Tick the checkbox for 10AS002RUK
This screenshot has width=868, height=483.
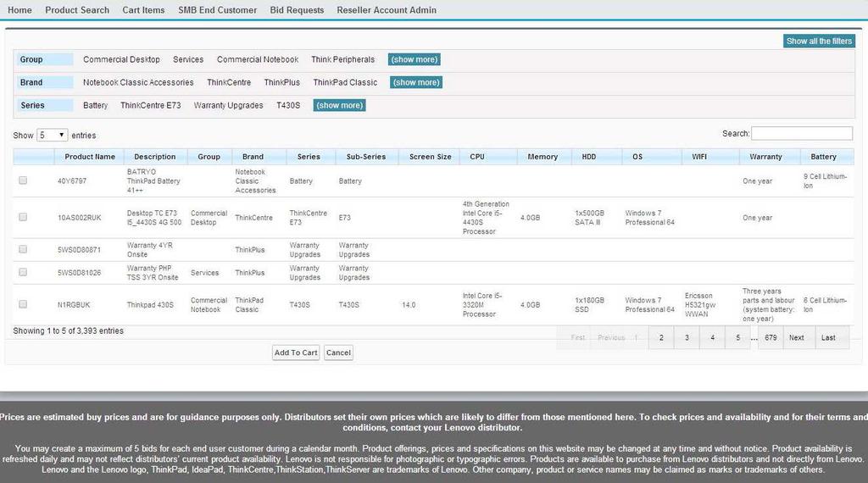click(x=23, y=217)
